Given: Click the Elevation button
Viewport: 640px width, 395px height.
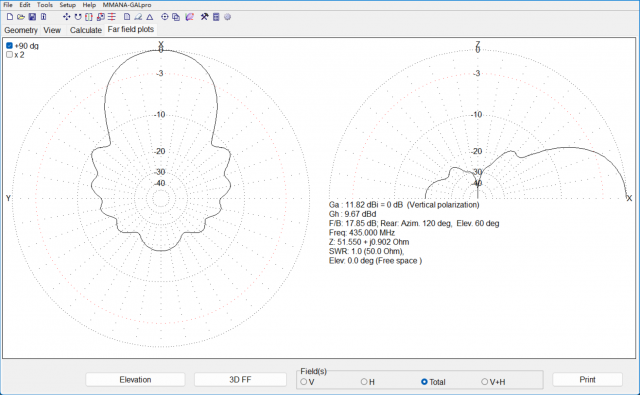Looking at the screenshot, I should coord(135,379).
